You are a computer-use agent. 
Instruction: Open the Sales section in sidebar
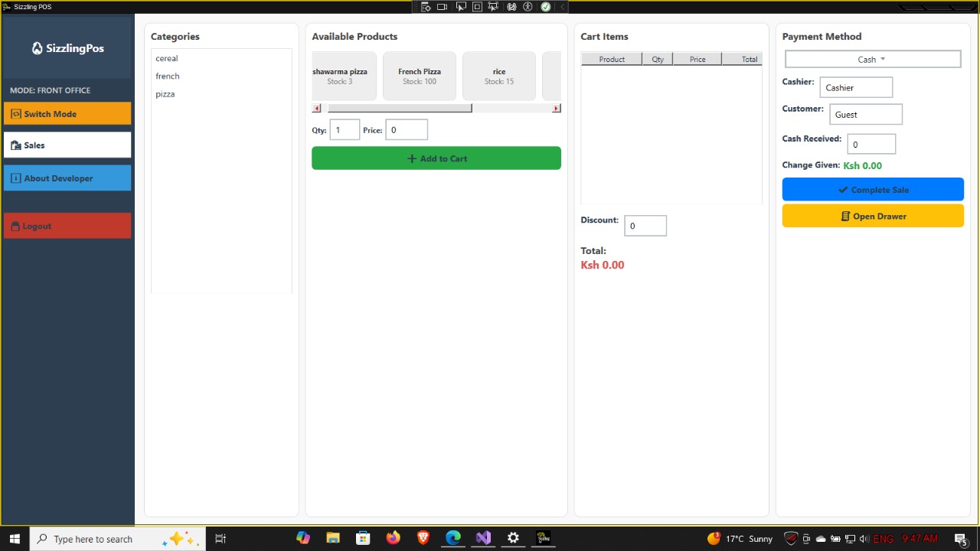[67, 145]
